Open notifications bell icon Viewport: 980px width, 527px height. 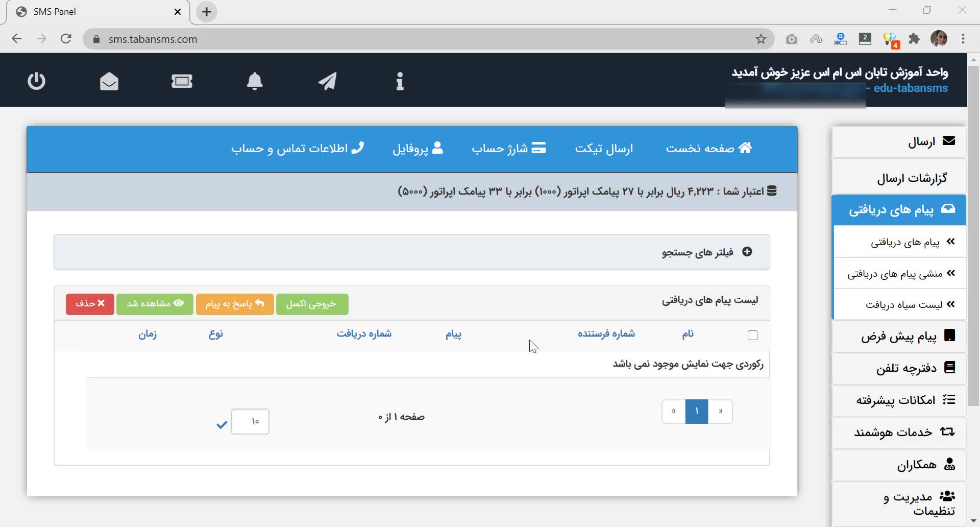point(255,81)
